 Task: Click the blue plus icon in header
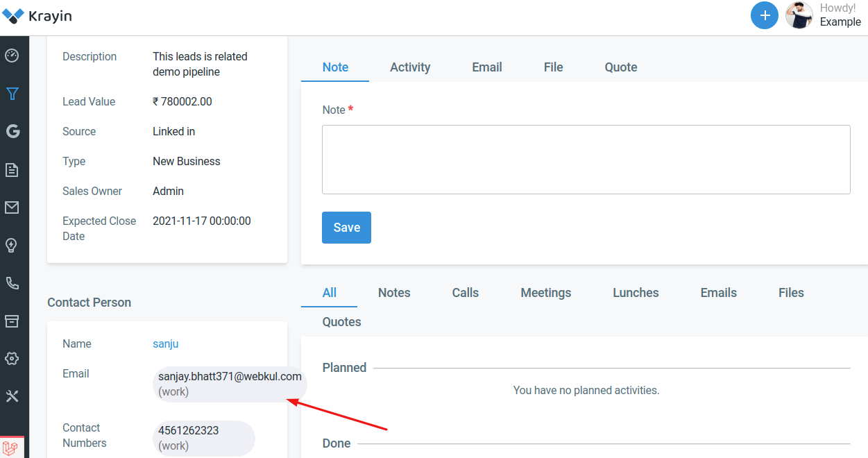click(x=764, y=15)
